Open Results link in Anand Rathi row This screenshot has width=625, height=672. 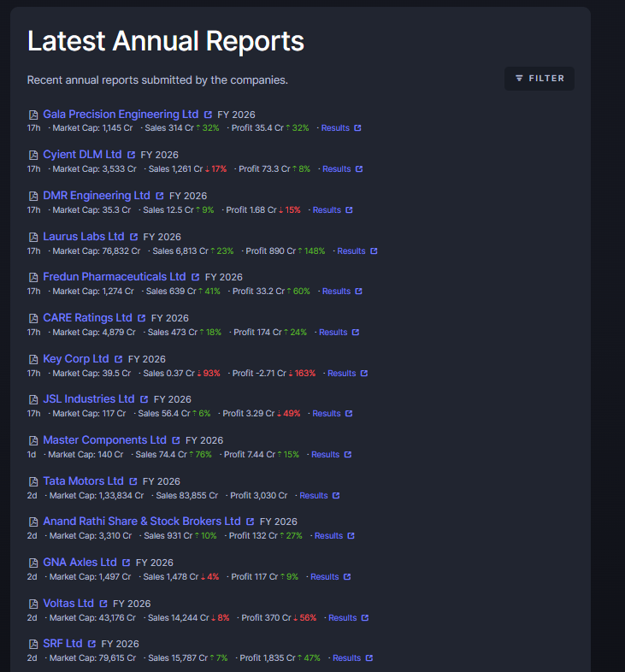334,537
